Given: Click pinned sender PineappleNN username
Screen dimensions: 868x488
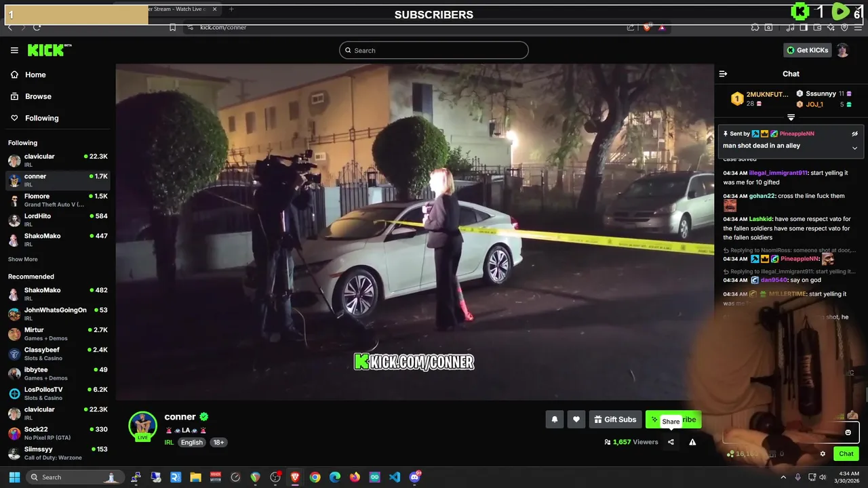Looking at the screenshot, I should pos(797,134).
